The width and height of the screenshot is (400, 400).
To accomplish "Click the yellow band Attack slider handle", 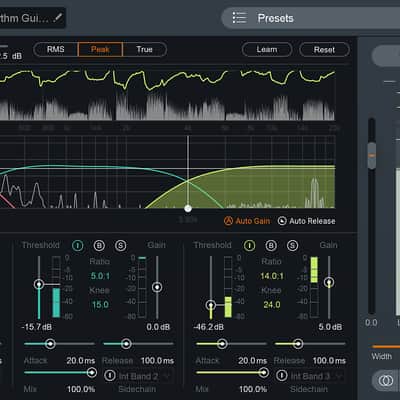I will (x=222, y=344).
